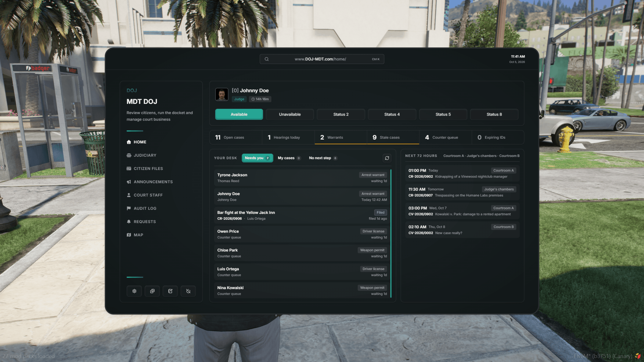Click the Your Desk list scrollbar
The width and height of the screenshot is (644, 362).
click(391, 234)
